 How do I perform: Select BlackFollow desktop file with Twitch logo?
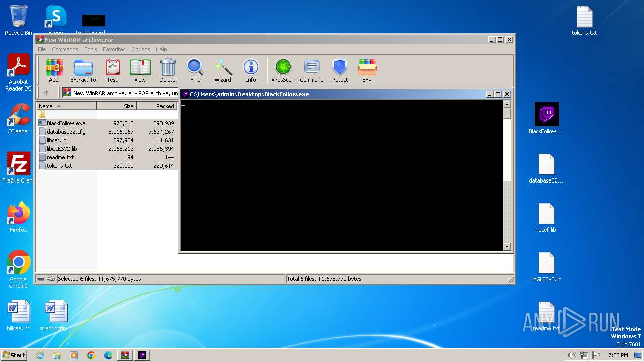[546, 119]
